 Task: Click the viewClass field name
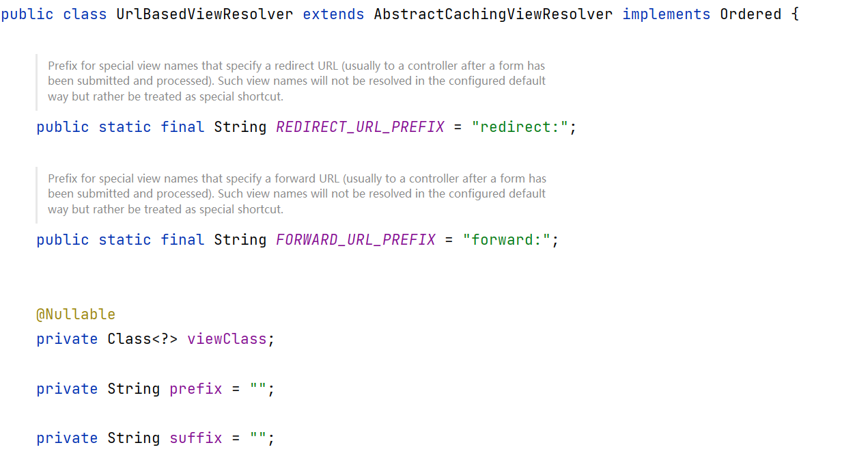coord(227,339)
